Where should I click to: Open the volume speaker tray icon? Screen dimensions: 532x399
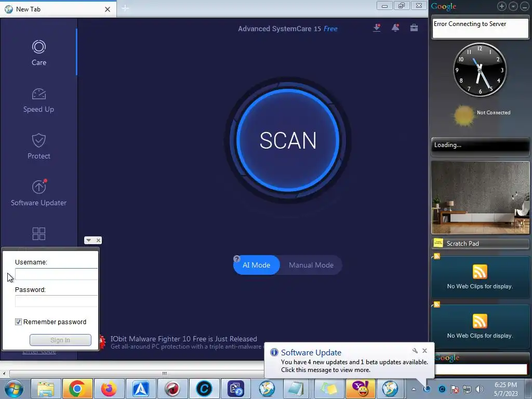(480, 389)
